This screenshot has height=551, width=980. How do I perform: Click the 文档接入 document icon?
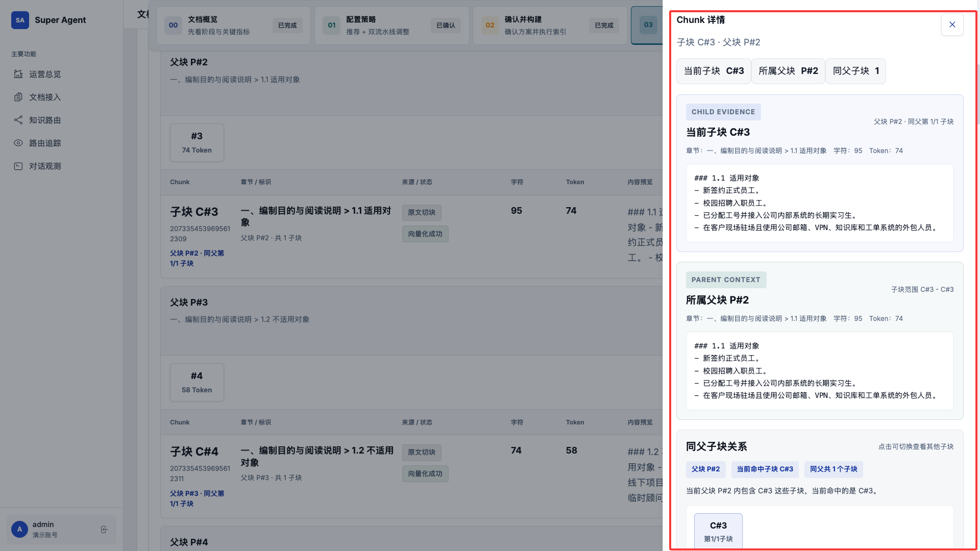(x=18, y=97)
